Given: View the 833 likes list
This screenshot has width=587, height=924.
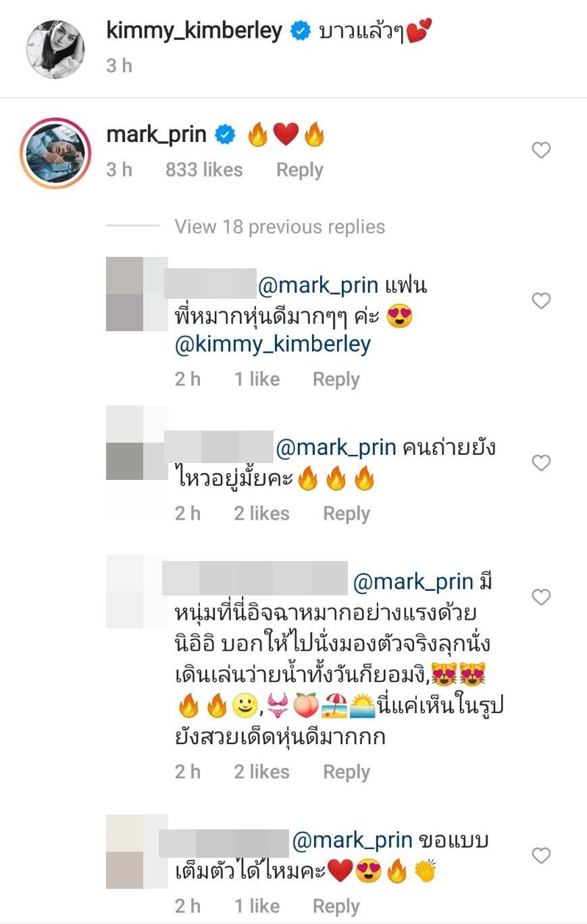Looking at the screenshot, I should pyautogui.click(x=204, y=170).
